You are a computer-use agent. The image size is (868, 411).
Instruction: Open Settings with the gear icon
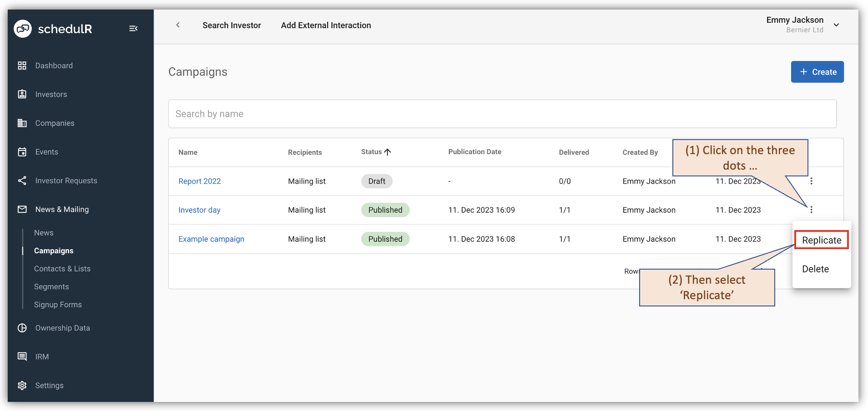coord(22,385)
